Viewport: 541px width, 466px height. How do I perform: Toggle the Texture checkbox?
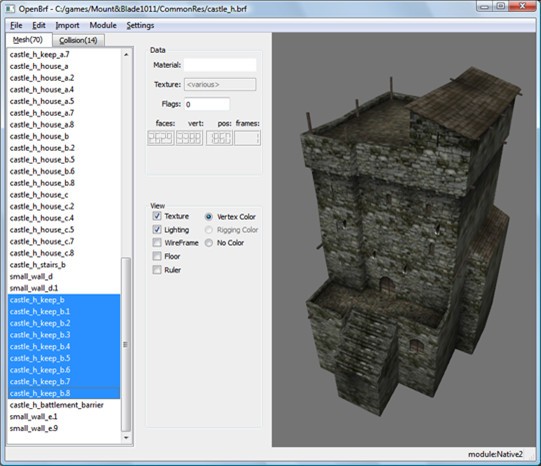[x=157, y=216]
